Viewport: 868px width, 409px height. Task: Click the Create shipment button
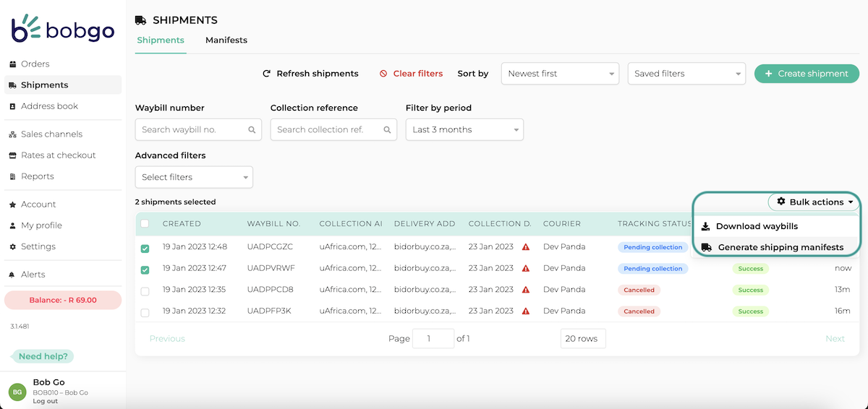click(x=807, y=74)
